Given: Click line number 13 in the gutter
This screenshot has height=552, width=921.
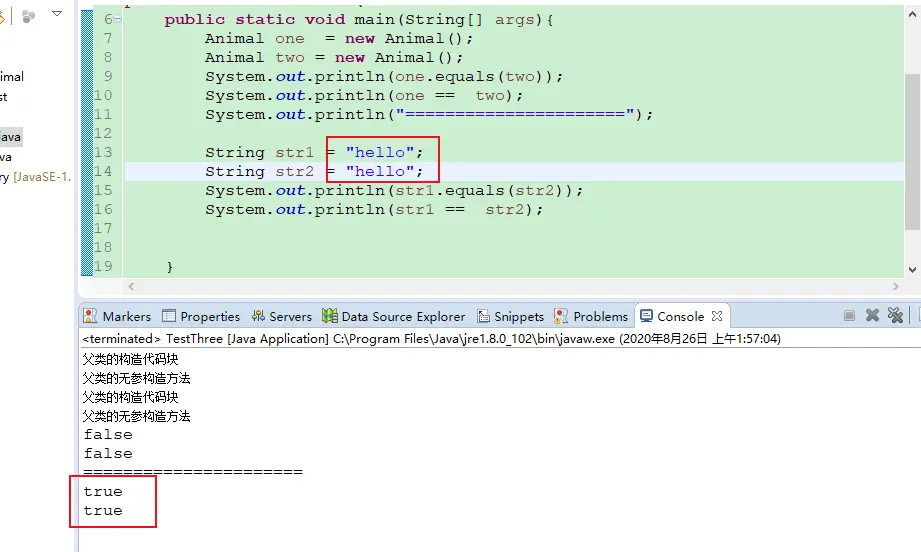Looking at the screenshot, I should [x=103, y=153].
